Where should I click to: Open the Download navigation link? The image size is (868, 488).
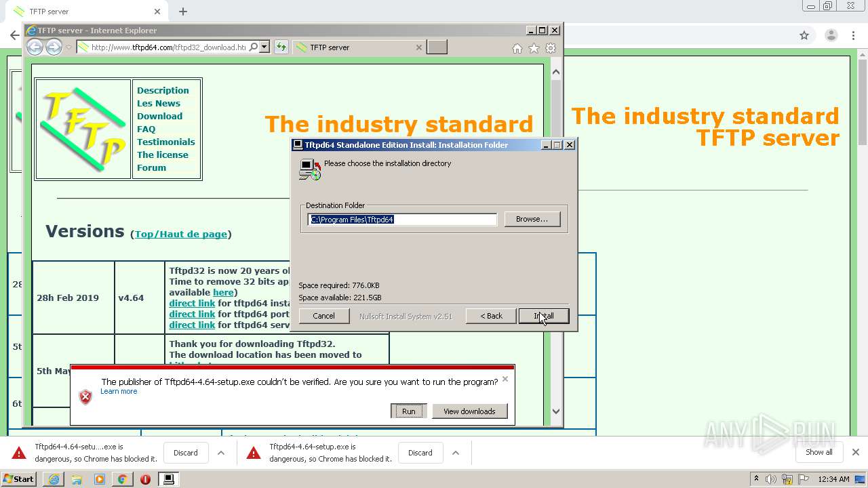click(x=159, y=116)
